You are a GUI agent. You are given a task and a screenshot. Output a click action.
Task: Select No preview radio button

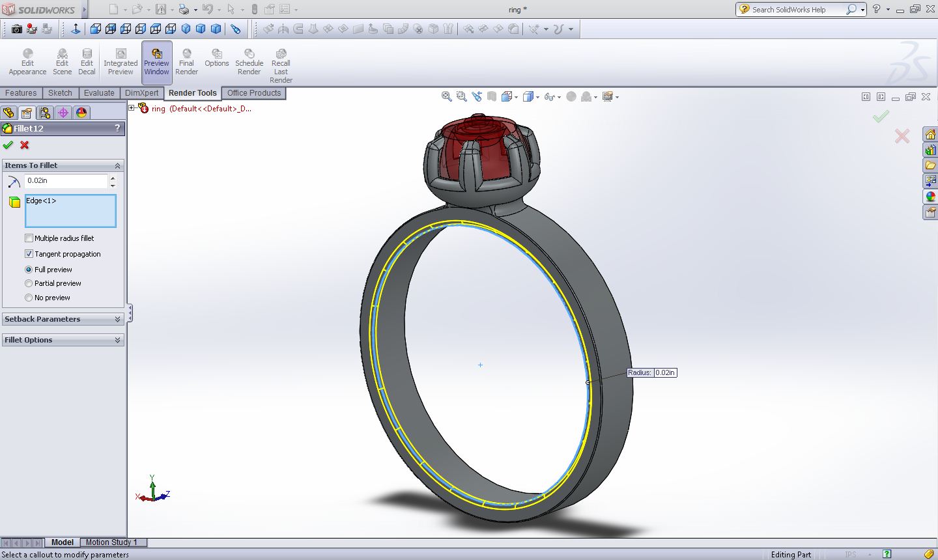click(x=29, y=298)
